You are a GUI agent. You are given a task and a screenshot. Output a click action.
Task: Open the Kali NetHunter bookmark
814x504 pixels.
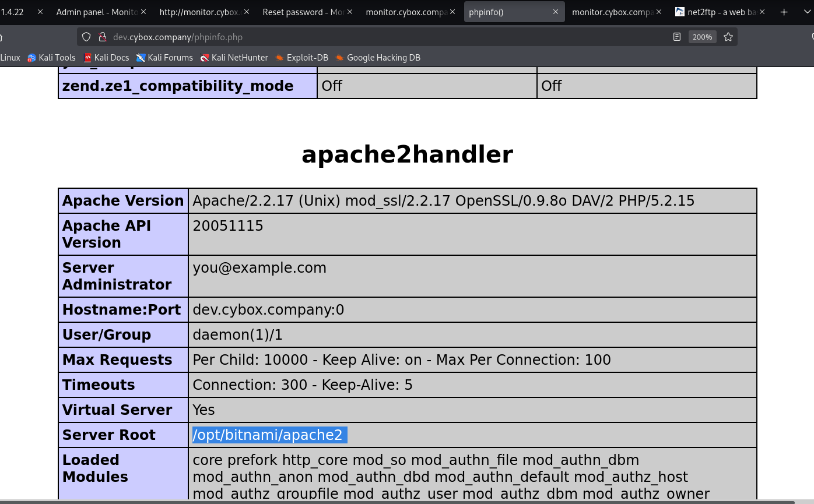pyautogui.click(x=234, y=58)
